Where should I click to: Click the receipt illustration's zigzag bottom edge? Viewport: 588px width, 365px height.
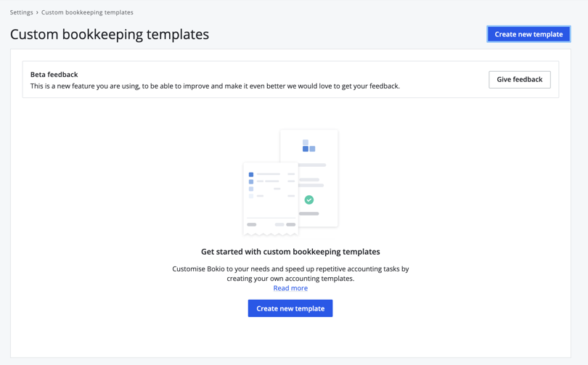(271, 234)
